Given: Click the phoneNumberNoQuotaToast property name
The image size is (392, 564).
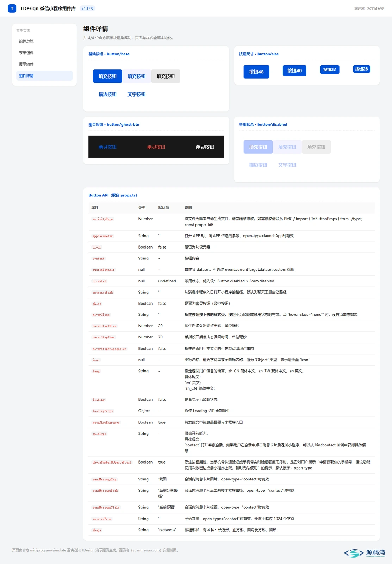Looking at the screenshot, I should (112, 462).
